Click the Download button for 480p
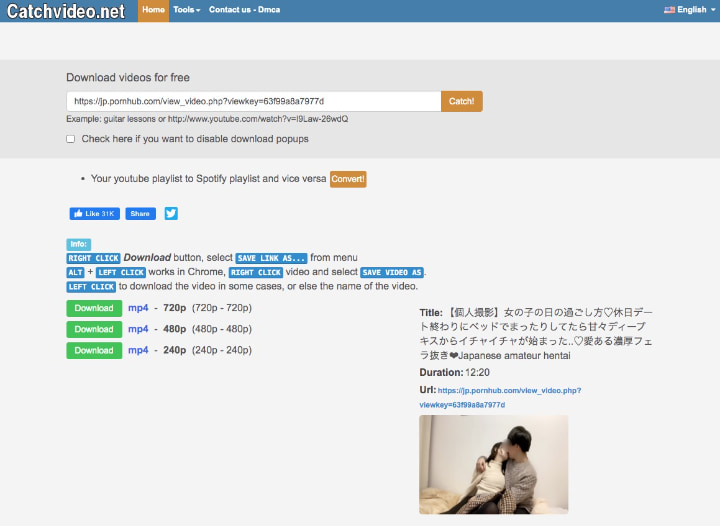 (94, 329)
